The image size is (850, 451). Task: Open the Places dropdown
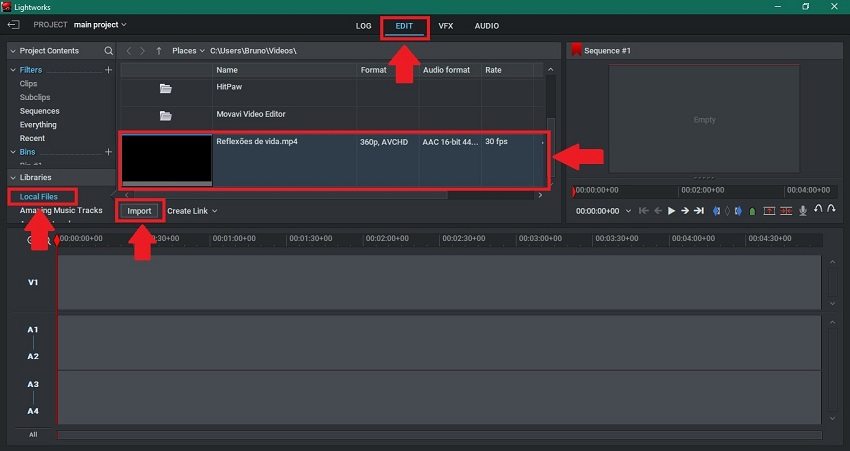click(x=187, y=50)
